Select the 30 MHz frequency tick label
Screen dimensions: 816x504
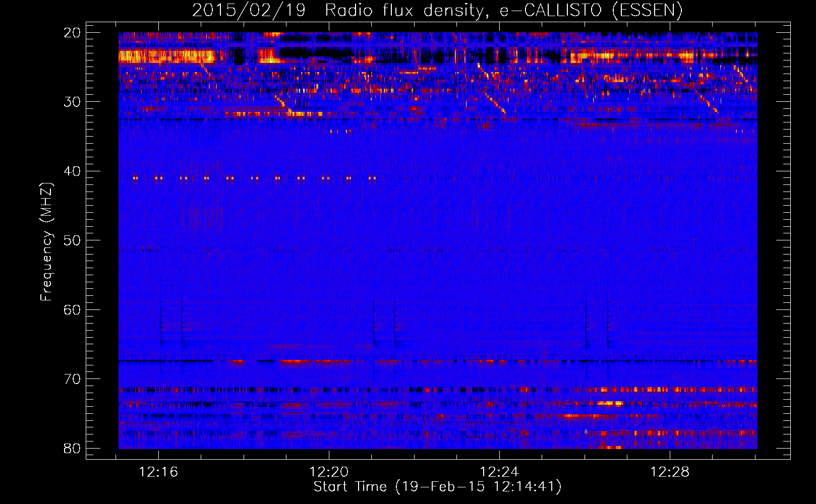tap(73, 102)
